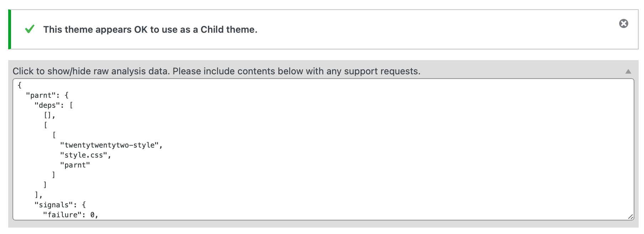
Task: Collapse raw analysis data with triangle arrow
Action: (x=628, y=71)
